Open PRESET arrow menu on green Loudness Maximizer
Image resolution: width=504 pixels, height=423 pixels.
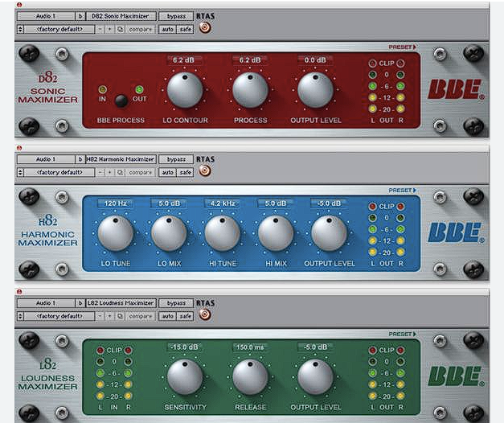[x=403, y=334]
